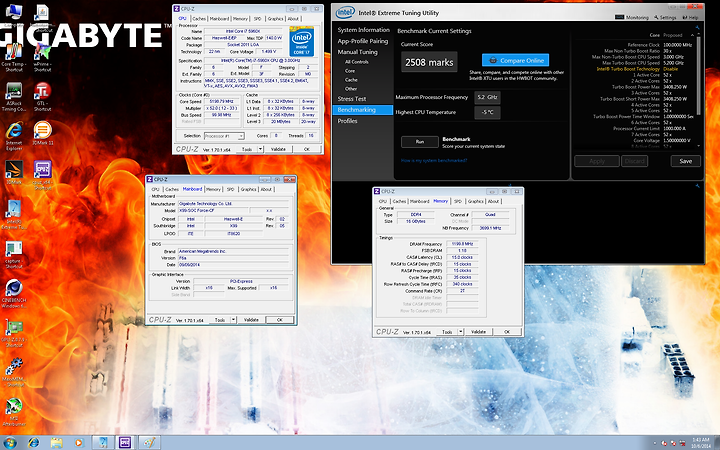Open the GTL shortcut icon
Screen dimensions: 720x450
[42, 97]
